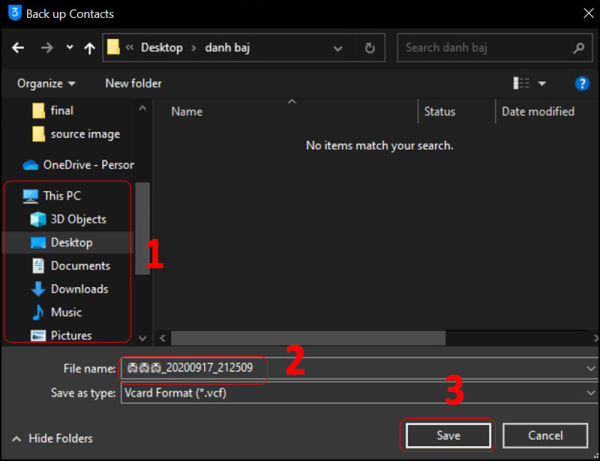Select the Music folder in sidebar

click(66, 312)
